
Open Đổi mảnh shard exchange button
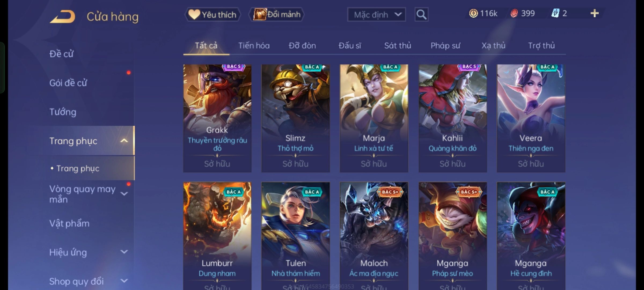[277, 15]
